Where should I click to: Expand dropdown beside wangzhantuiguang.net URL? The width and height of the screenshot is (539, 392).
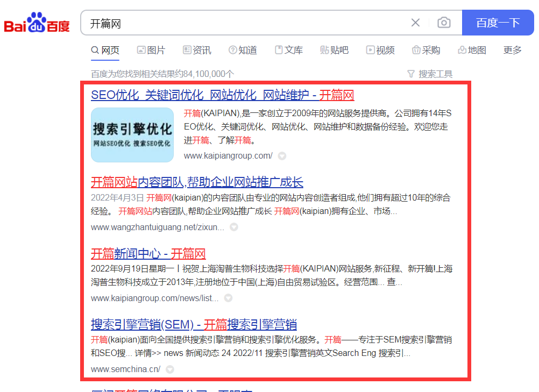[x=234, y=227]
